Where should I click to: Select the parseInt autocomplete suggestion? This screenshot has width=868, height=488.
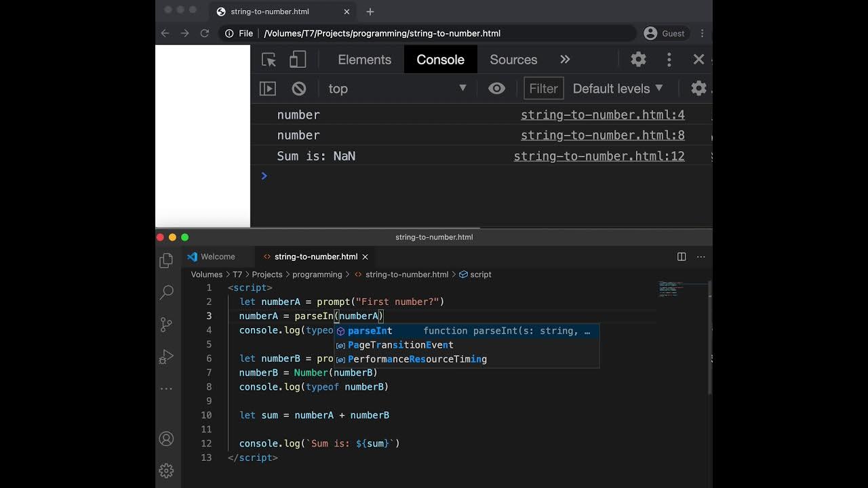467,331
